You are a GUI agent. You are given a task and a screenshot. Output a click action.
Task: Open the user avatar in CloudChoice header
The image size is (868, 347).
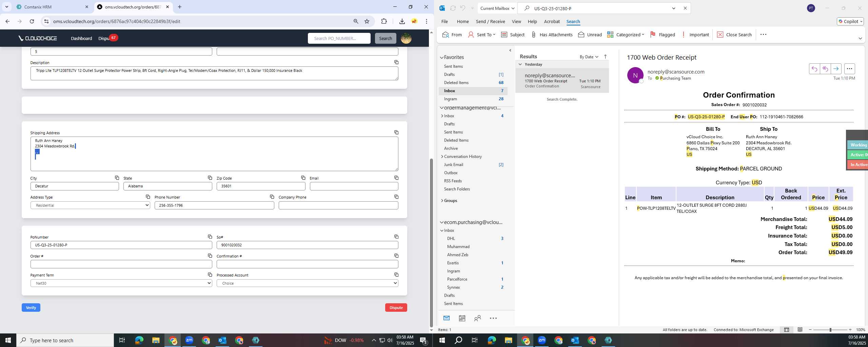click(x=406, y=38)
